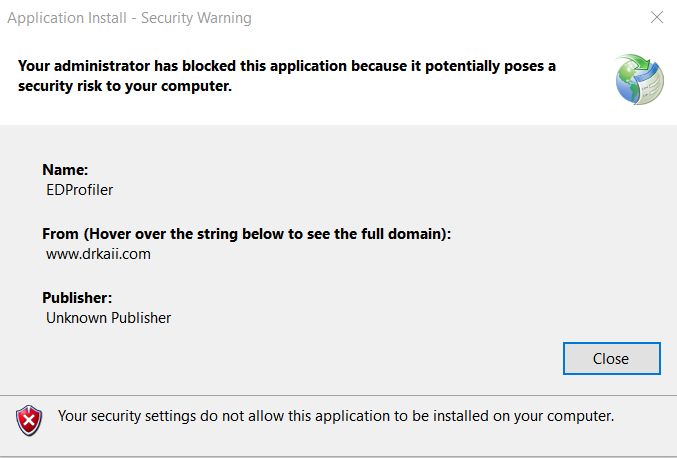Click the Application Install - Security Warning title
Image resolution: width=677 pixels, height=458 pixels.
(129, 18)
